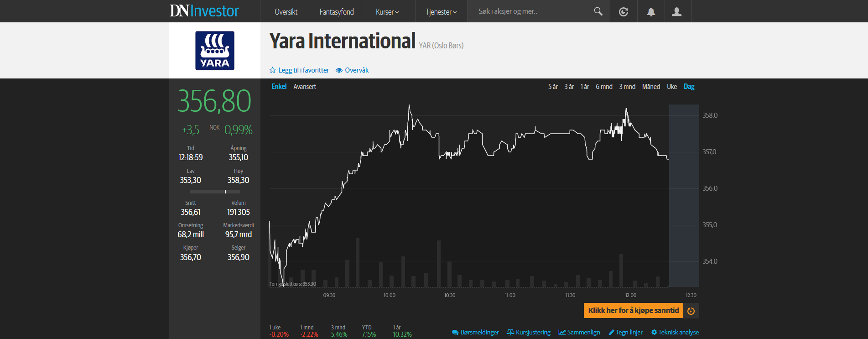Click the 0,99% change value
Image resolution: width=868 pixels, height=339 pixels.
point(239,130)
